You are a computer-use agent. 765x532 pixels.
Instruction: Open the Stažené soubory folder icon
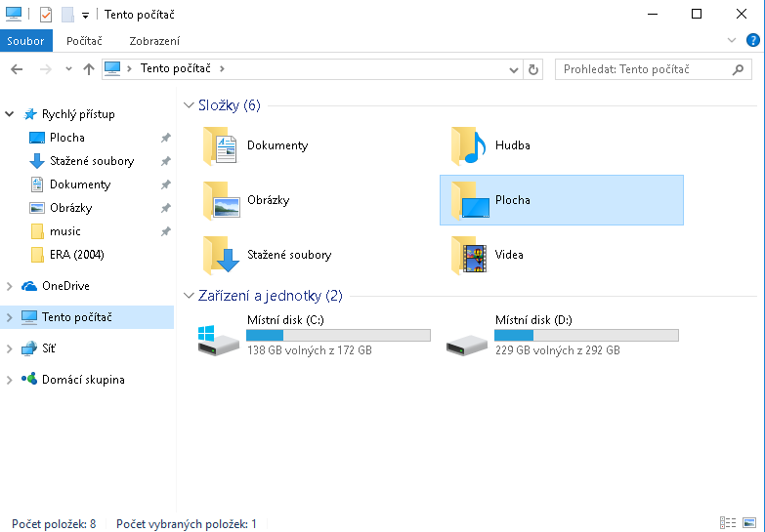pyautogui.click(x=222, y=255)
